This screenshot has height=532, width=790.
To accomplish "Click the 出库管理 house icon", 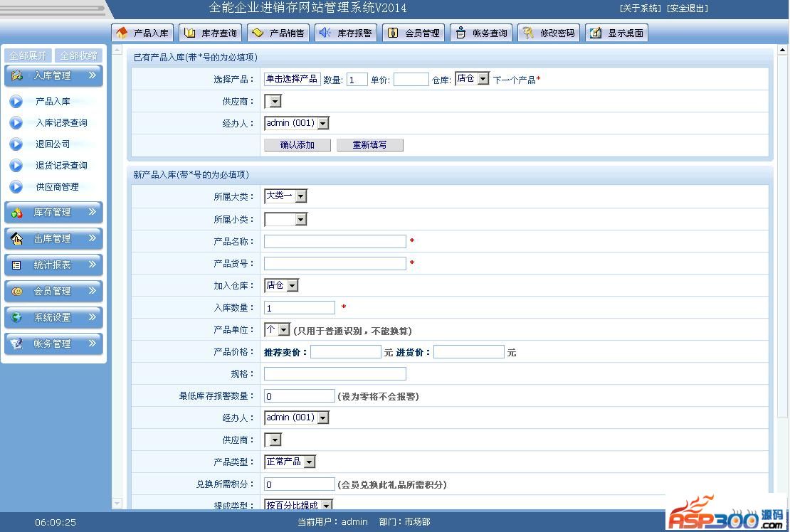I will 16,238.
